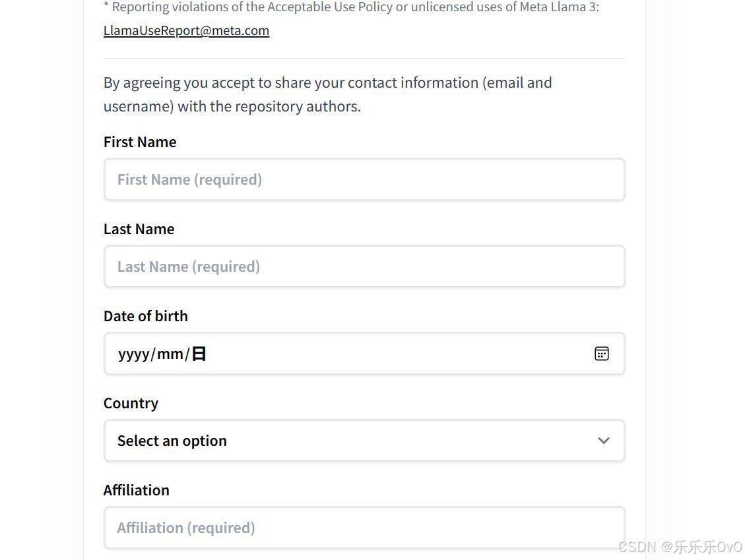Open the LlamaUseReport@meta.com email link
The width and height of the screenshot is (745, 560).
(x=186, y=30)
